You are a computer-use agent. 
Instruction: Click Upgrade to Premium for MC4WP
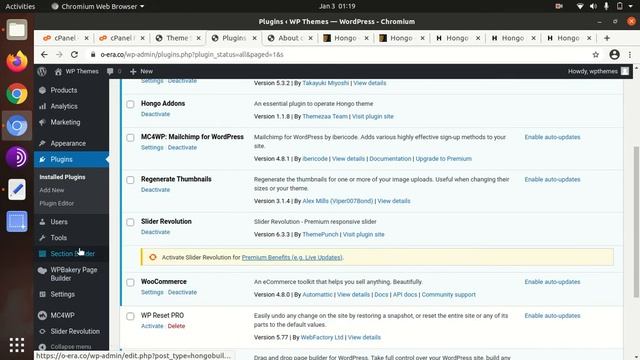click(443, 159)
